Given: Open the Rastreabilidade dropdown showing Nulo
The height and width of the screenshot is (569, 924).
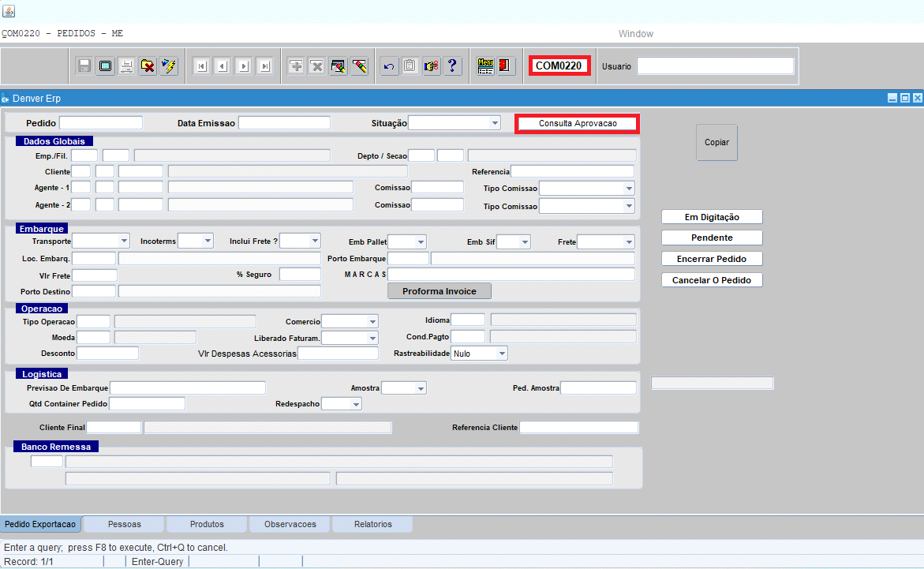Looking at the screenshot, I should coord(501,354).
